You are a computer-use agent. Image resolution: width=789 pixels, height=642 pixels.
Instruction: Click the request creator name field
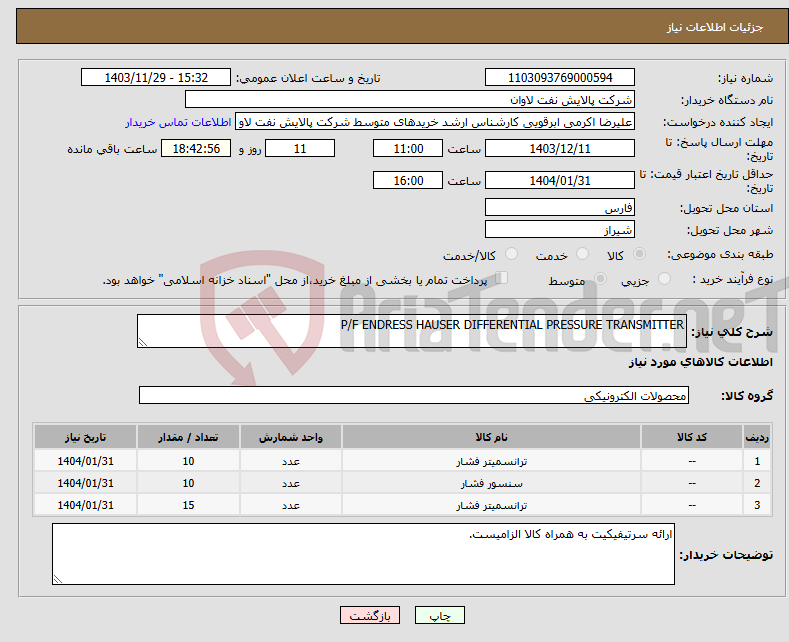click(x=435, y=122)
